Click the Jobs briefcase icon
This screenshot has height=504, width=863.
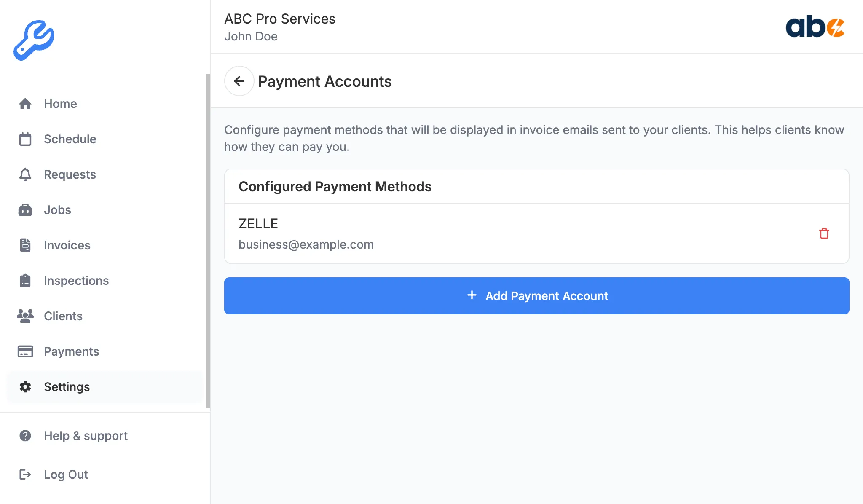coord(25,210)
